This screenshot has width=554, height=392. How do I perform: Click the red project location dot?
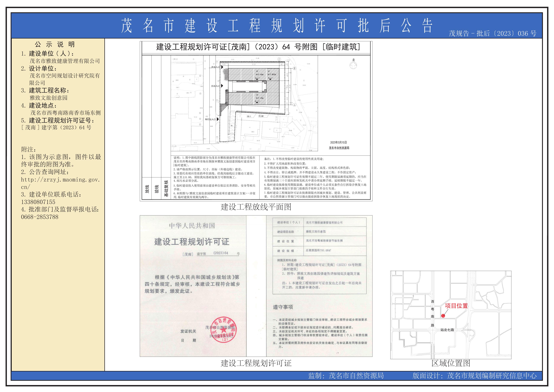[x=443, y=316]
